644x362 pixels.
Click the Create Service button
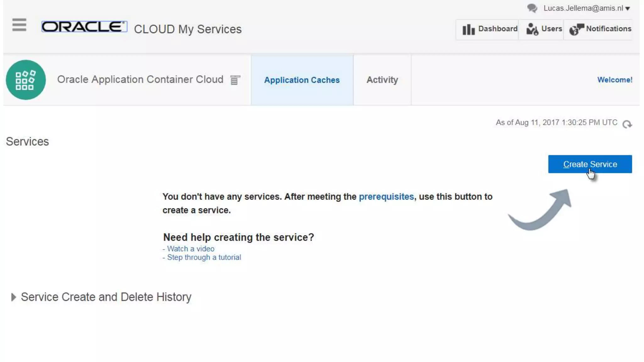coord(590,164)
